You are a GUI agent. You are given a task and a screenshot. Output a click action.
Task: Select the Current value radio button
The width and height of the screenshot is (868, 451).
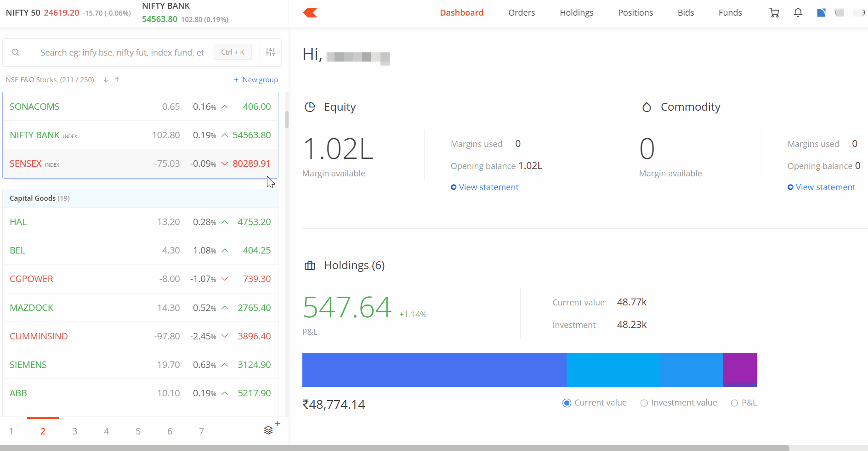click(567, 403)
